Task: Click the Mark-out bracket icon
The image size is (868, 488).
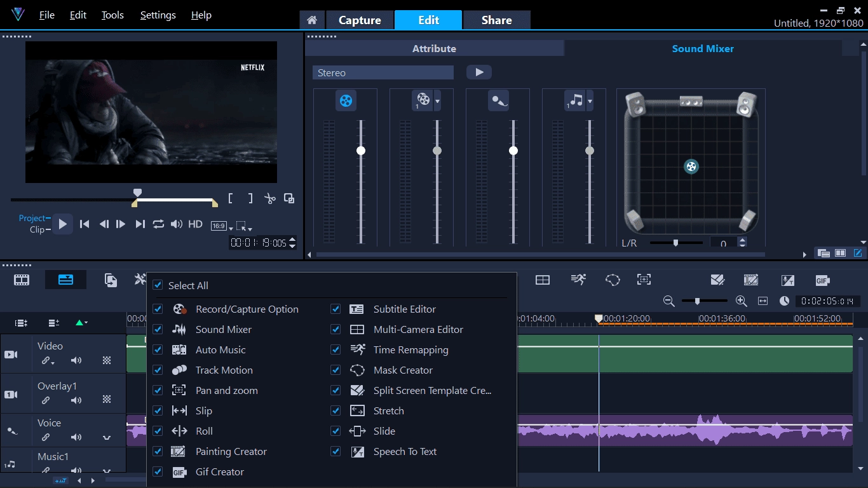Action: tap(250, 198)
